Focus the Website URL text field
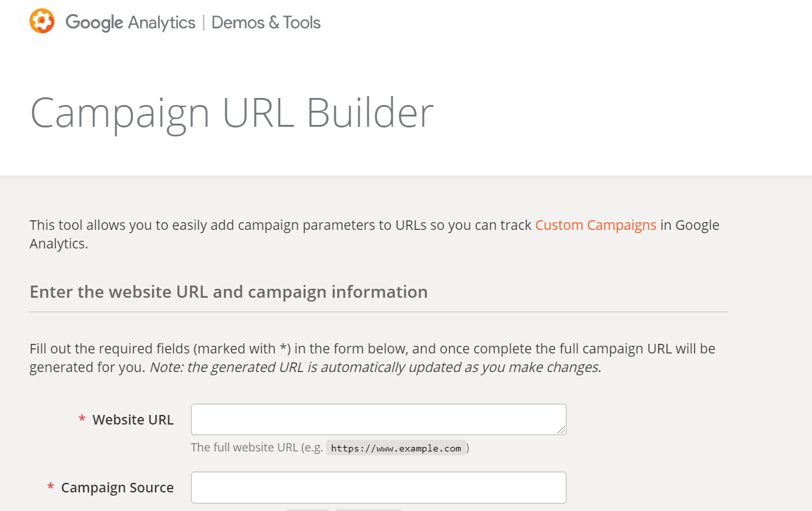 [378, 419]
